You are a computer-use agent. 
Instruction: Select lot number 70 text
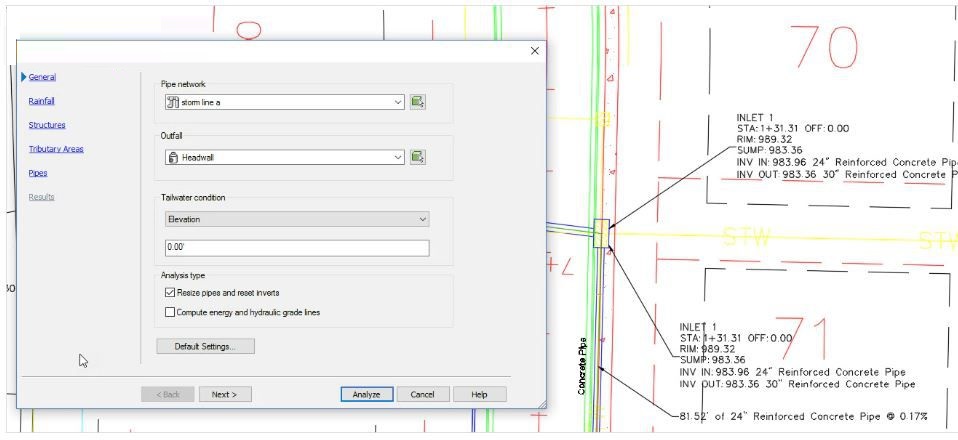pyautogui.click(x=823, y=47)
